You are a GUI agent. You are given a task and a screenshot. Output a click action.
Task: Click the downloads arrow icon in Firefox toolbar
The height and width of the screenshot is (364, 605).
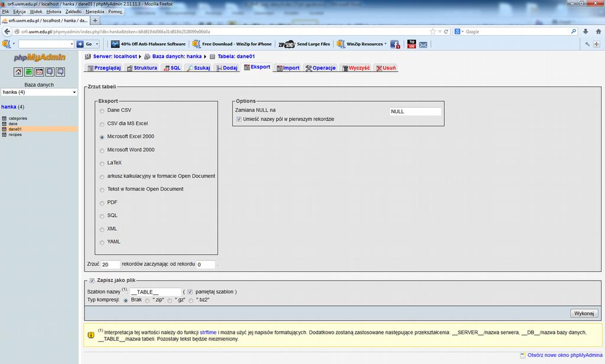pyautogui.click(x=586, y=32)
